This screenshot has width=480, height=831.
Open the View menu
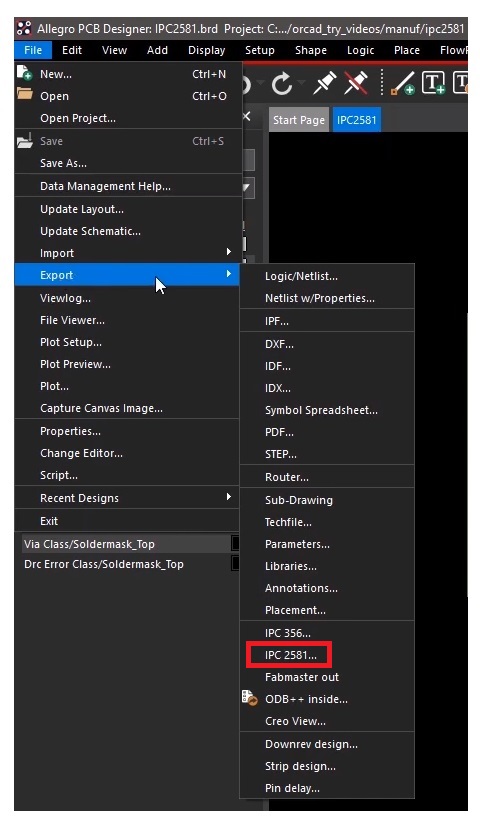[114, 50]
